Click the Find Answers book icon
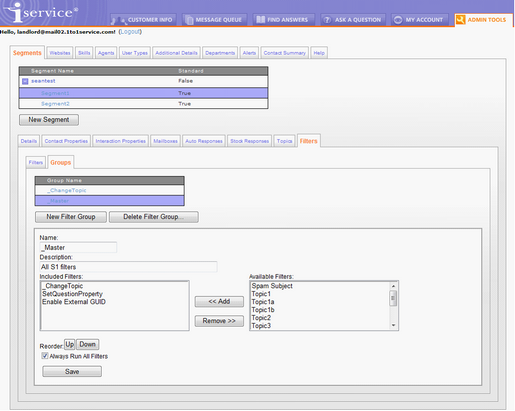Image resolution: width=515 pixels, height=411 pixels. click(x=261, y=20)
